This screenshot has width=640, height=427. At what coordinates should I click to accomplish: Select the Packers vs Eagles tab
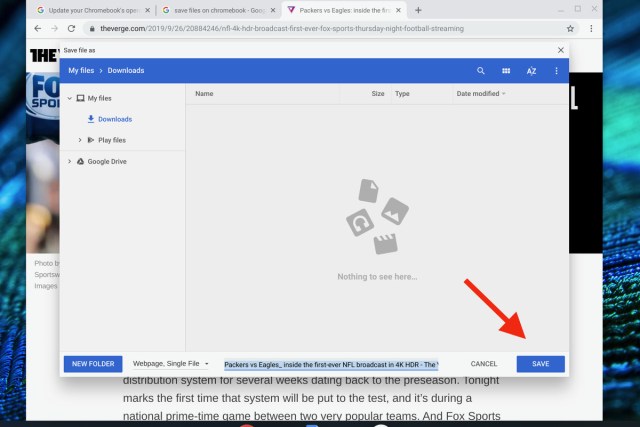344,10
